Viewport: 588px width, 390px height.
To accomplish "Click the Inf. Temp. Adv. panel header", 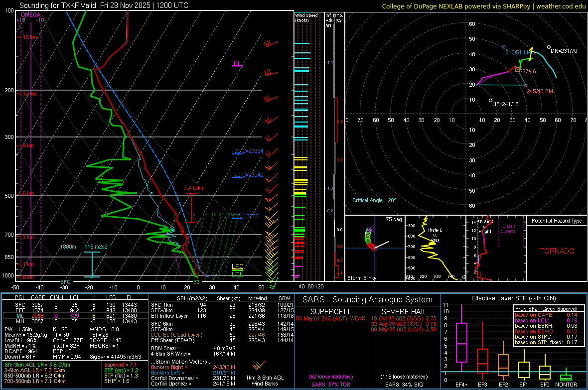I will (x=334, y=20).
